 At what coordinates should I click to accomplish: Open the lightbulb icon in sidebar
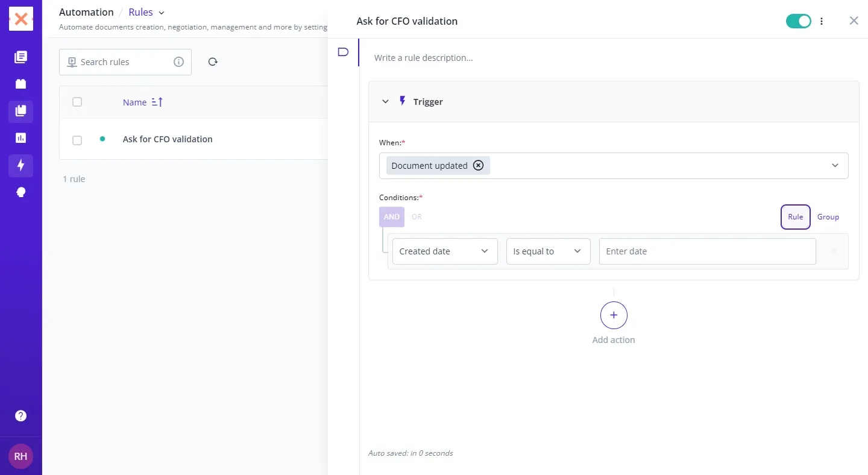[x=21, y=192]
